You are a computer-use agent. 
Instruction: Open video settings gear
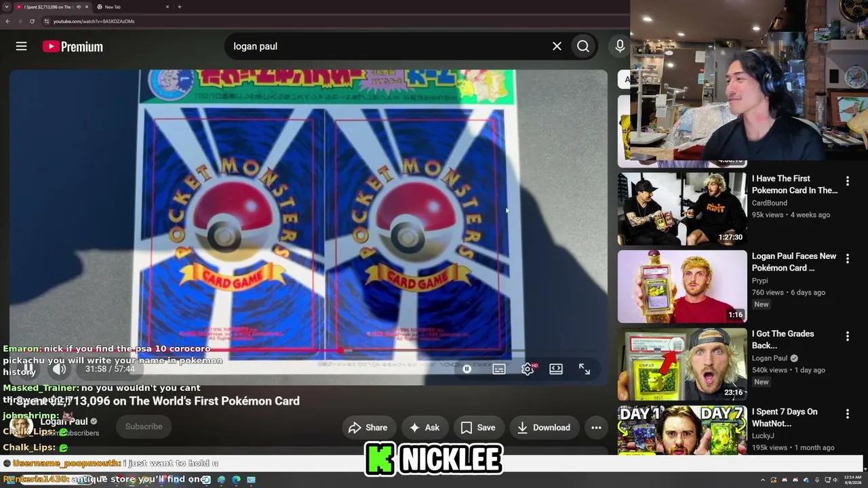coord(528,369)
